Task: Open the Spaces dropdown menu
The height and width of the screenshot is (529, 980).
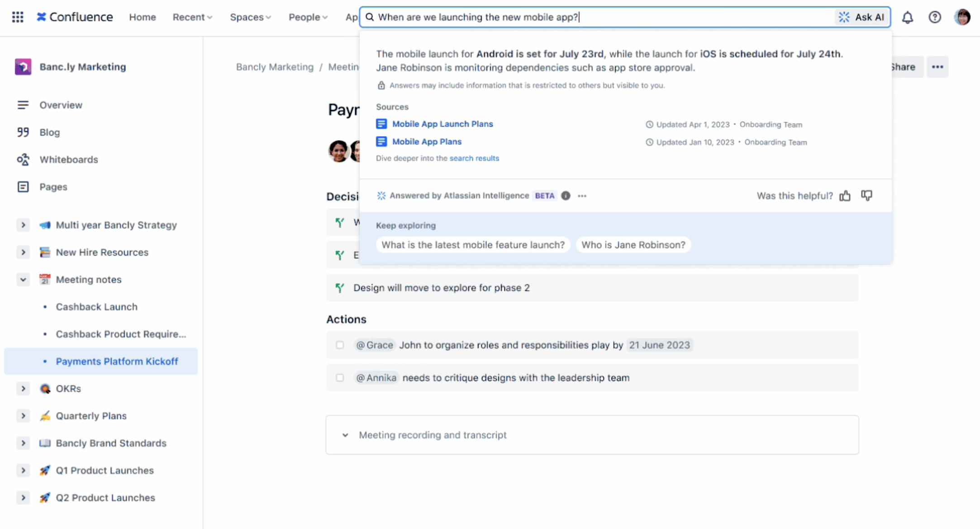Action: (250, 17)
